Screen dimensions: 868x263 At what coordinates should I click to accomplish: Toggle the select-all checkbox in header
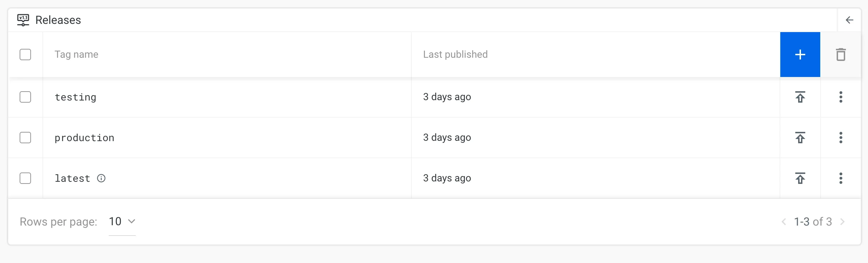[x=25, y=55]
